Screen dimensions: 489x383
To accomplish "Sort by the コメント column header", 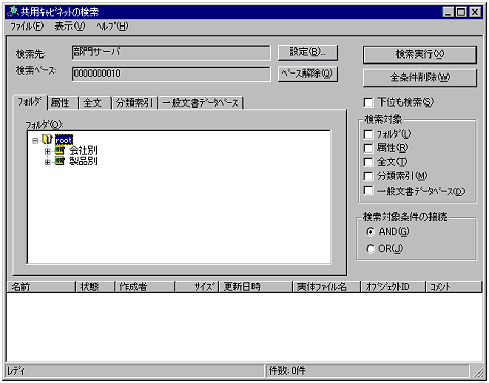I will (454, 287).
